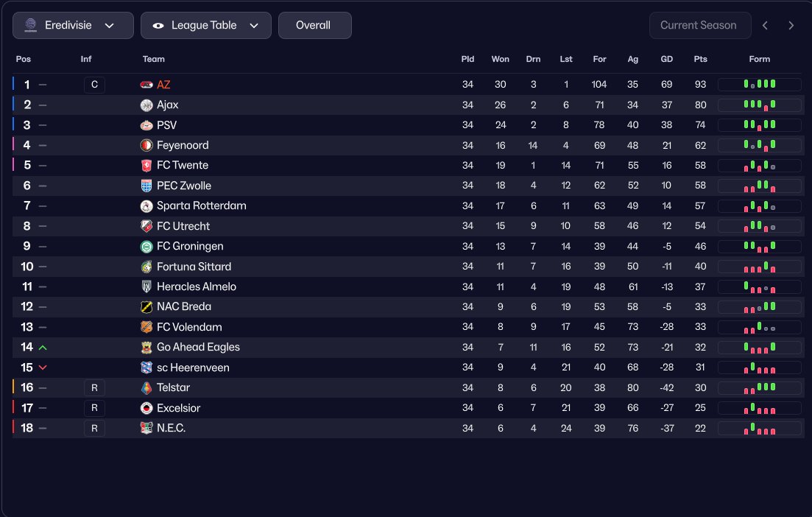Go to the next season arrow
The image size is (812, 517).
pyautogui.click(x=791, y=25)
